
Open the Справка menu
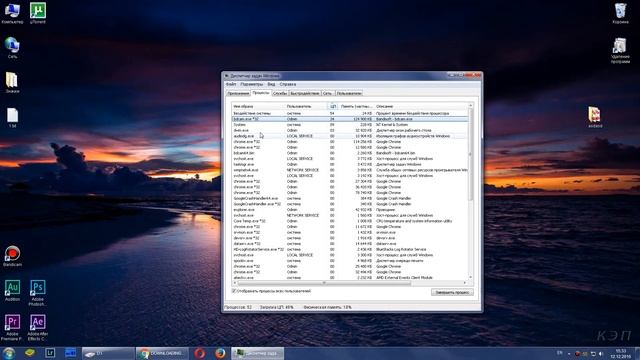(288, 84)
